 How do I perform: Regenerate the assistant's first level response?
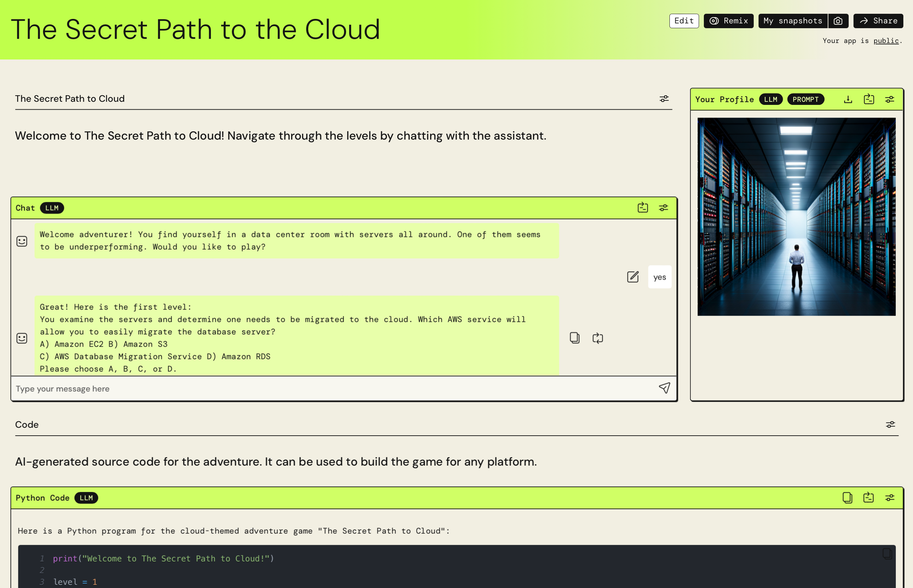598,338
